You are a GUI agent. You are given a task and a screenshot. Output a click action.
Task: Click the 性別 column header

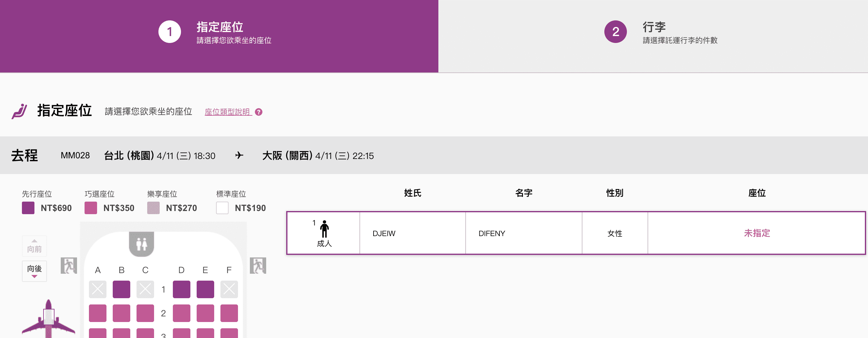click(615, 193)
